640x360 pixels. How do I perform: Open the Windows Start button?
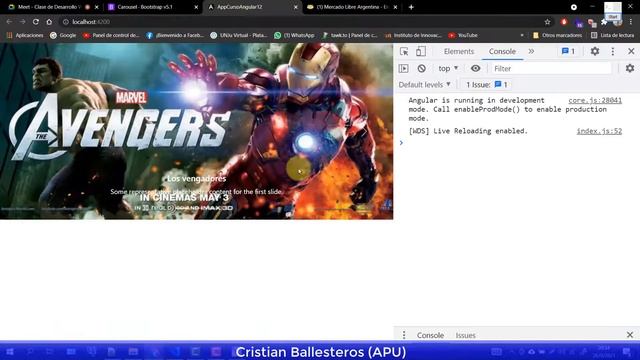click(9, 351)
